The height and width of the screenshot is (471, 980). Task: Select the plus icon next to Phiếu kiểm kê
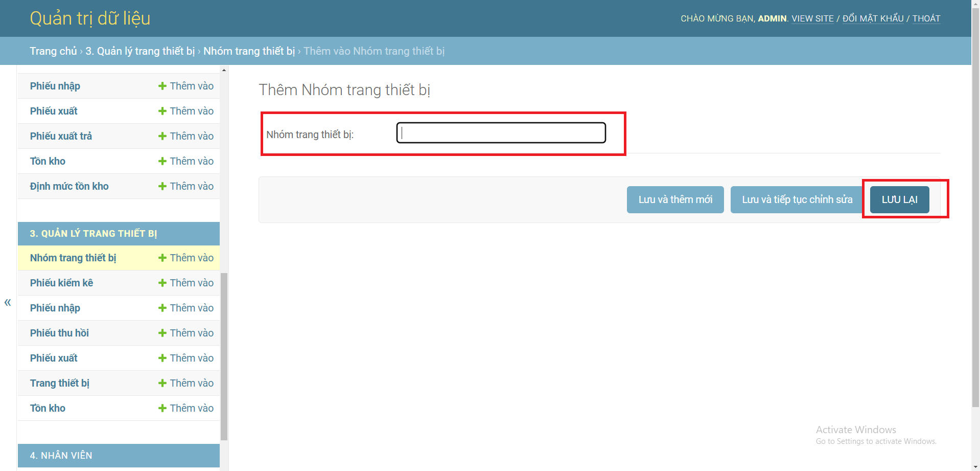[x=162, y=283]
